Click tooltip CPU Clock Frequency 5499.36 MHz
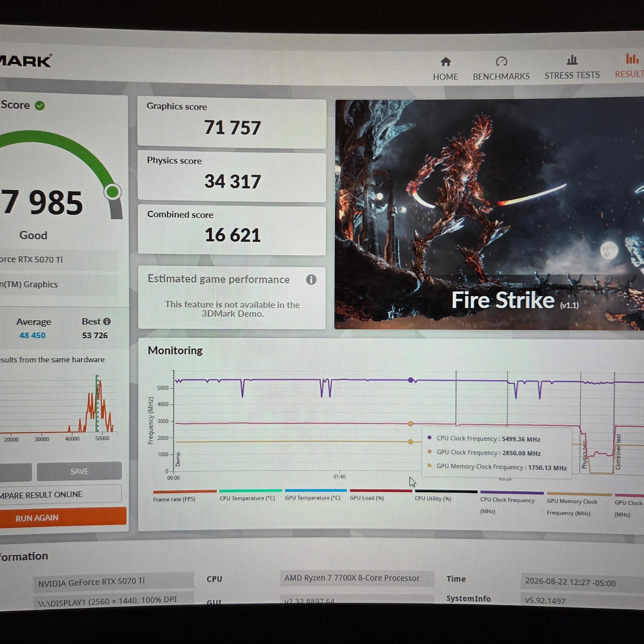Viewport: 644px width, 644px height. point(488,439)
